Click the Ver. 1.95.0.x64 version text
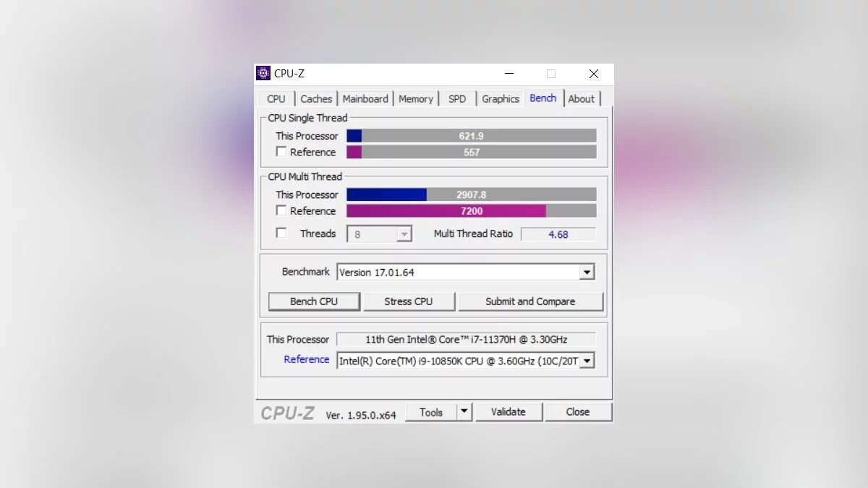Screen dimensions: 868x488 pyautogui.click(x=361, y=415)
